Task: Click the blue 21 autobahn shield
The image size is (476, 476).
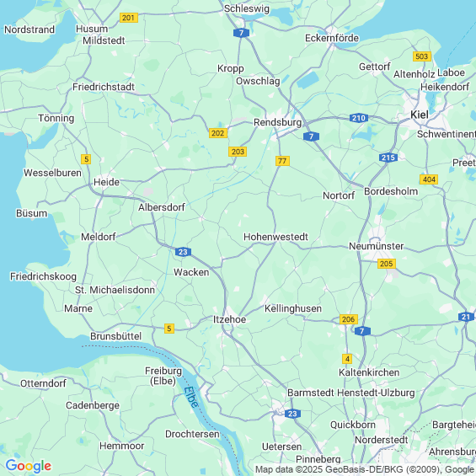Action: [x=466, y=317]
